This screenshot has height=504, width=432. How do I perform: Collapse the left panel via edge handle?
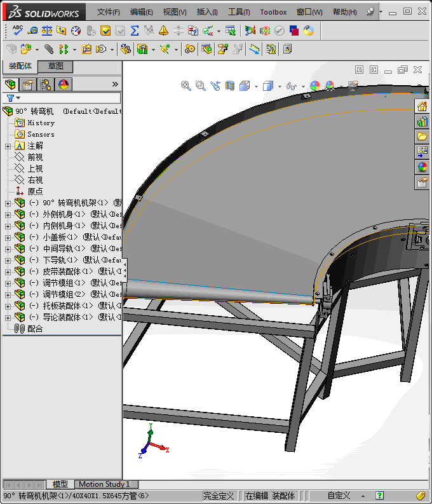(125, 271)
